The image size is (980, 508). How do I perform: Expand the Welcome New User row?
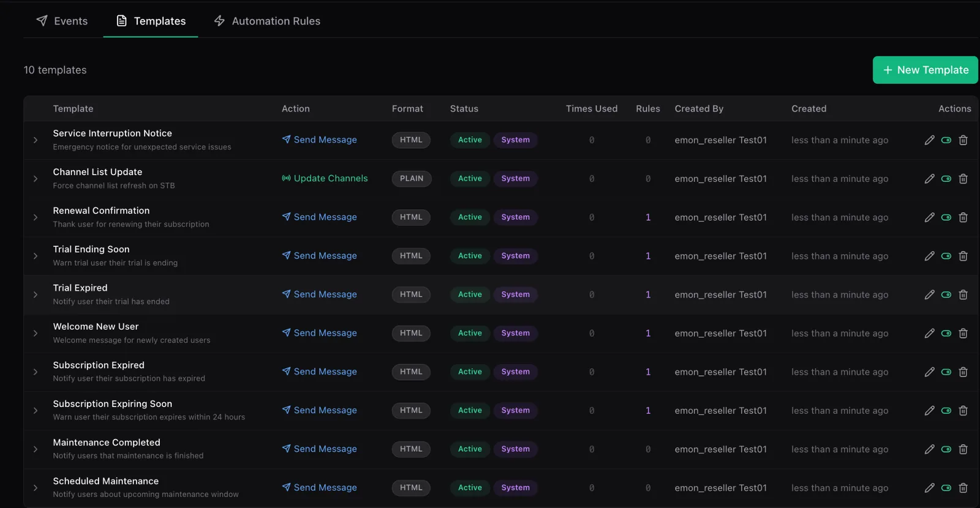pyautogui.click(x=36, y=333)
